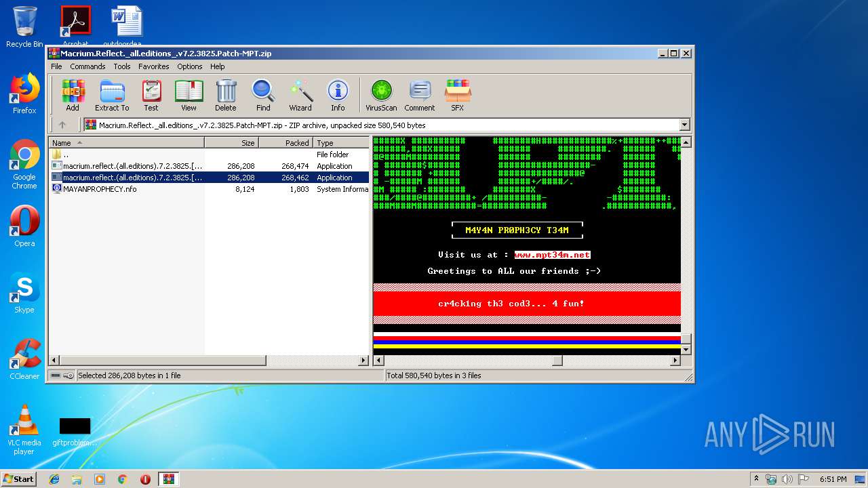Sort the file list by Size column
Viewport: 868px width, 488px height.
click(x=232, y=142)
